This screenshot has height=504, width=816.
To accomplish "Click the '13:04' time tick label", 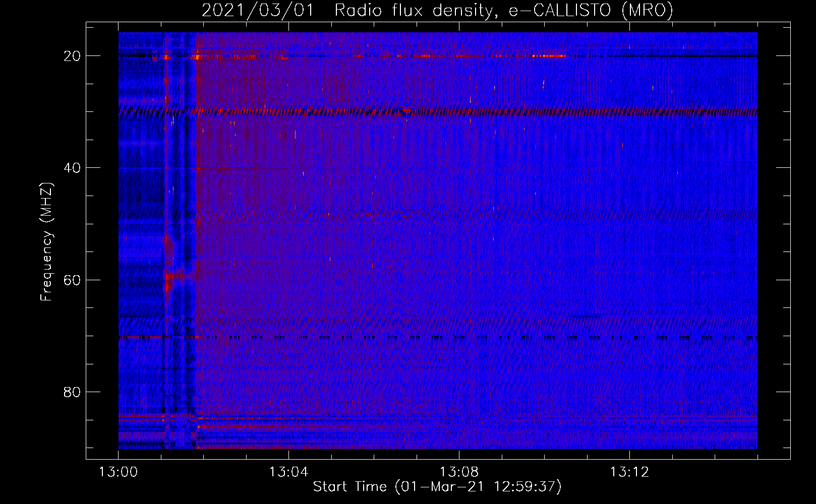I will click(288, 472).
